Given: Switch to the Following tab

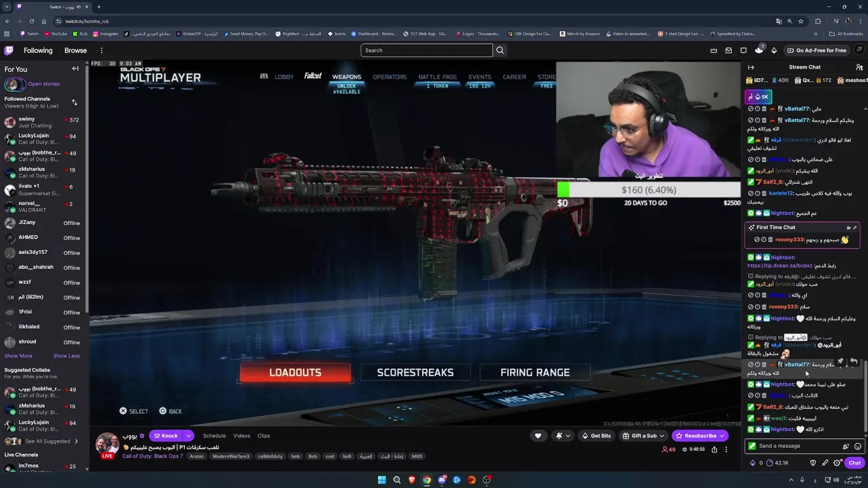Looking at the screenshot, I should pyautogui.click(x=38, y=50).
